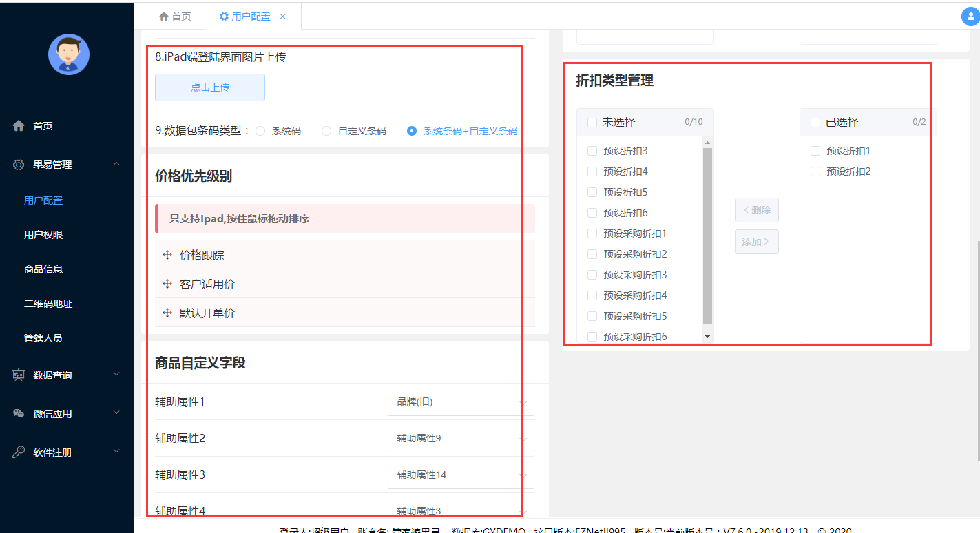Open the 用户权限 menu item
This screenshot has height=533, width=980.
click(43, 235)
